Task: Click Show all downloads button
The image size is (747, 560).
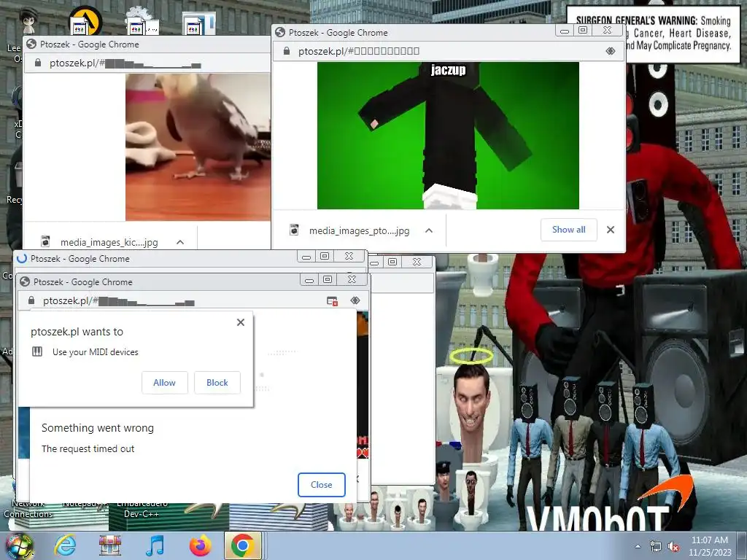Action: coord(568,230)
